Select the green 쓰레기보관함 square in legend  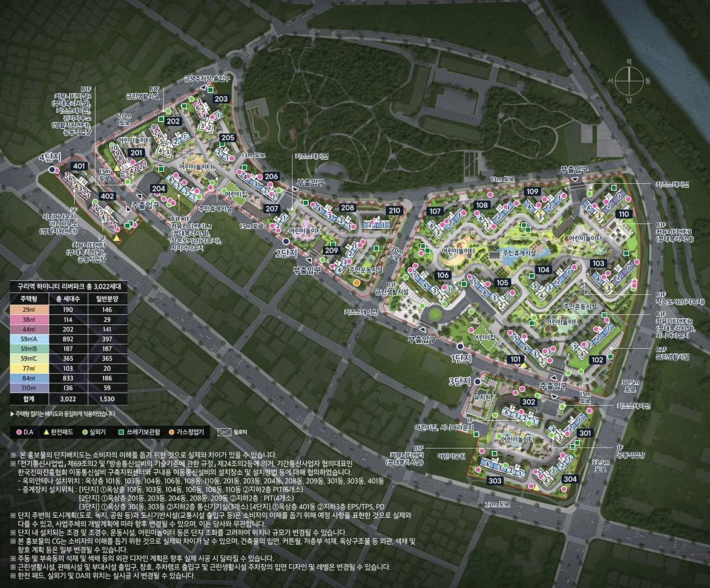121,433
